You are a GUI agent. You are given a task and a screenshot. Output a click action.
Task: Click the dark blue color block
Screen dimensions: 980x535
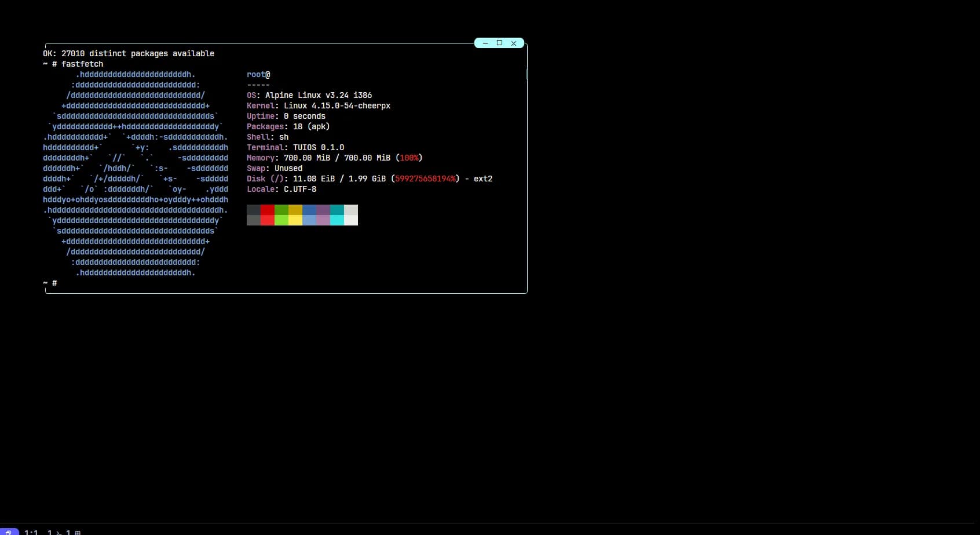pyautogui.click(x=309, y=210)
